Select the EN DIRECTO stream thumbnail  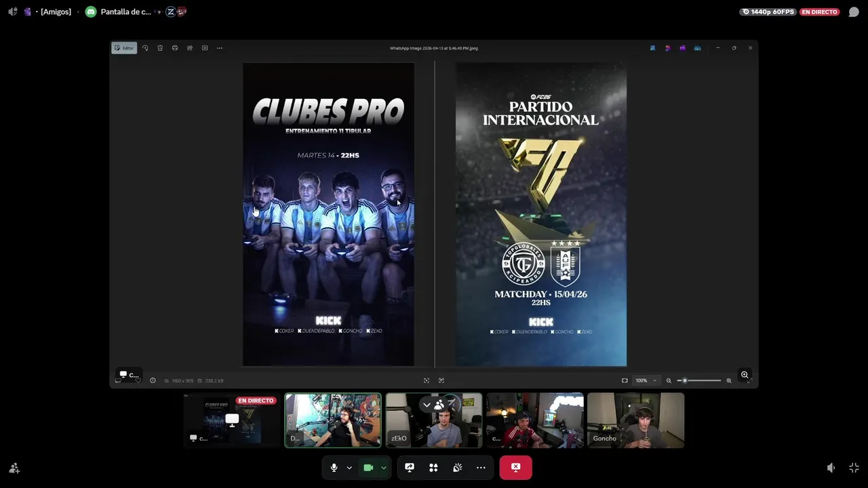click(232, 420)
